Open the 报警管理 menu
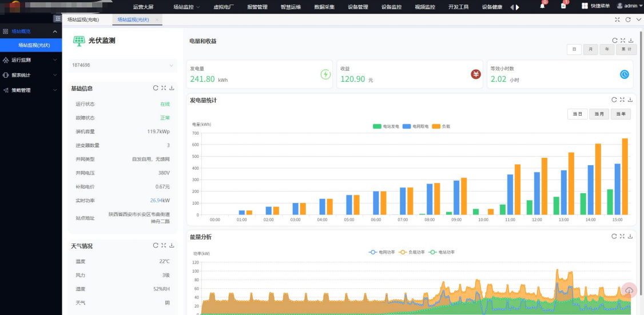 (x=257, y=7)
